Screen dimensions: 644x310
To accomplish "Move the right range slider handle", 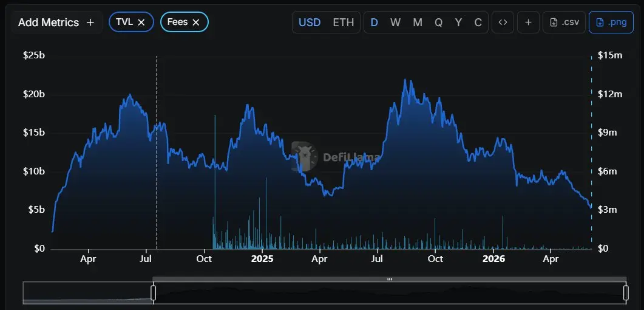I will [626, 293].
